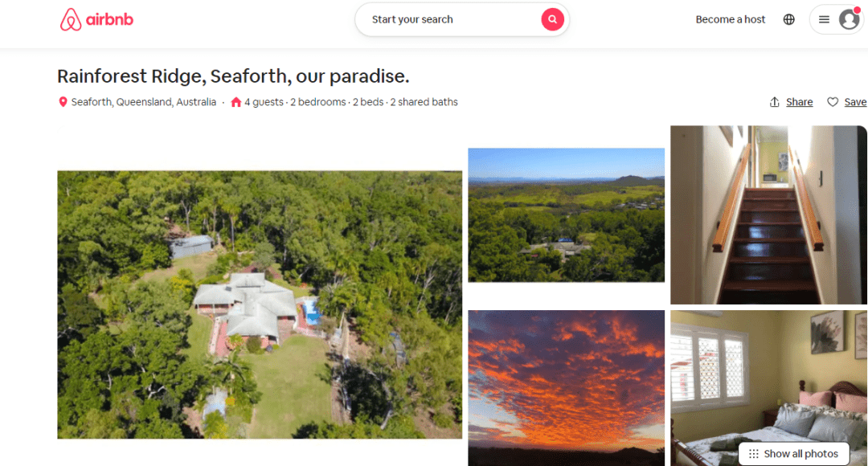Click the grid icon in Show all photos
Image resolution: width=868 pixels, height=466 pixels.
pos(753,454)
